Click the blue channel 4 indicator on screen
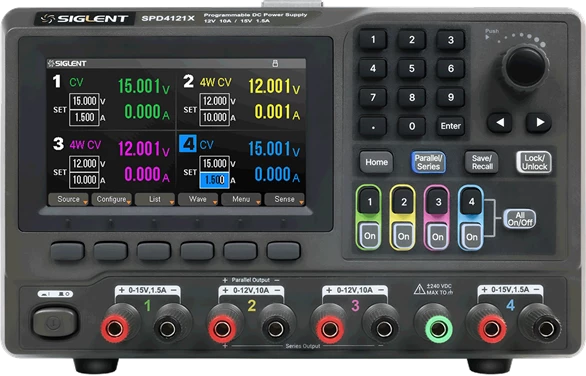The width and height of the screenshot is (586, 376). pyautogui.click(x=188, y=144)
